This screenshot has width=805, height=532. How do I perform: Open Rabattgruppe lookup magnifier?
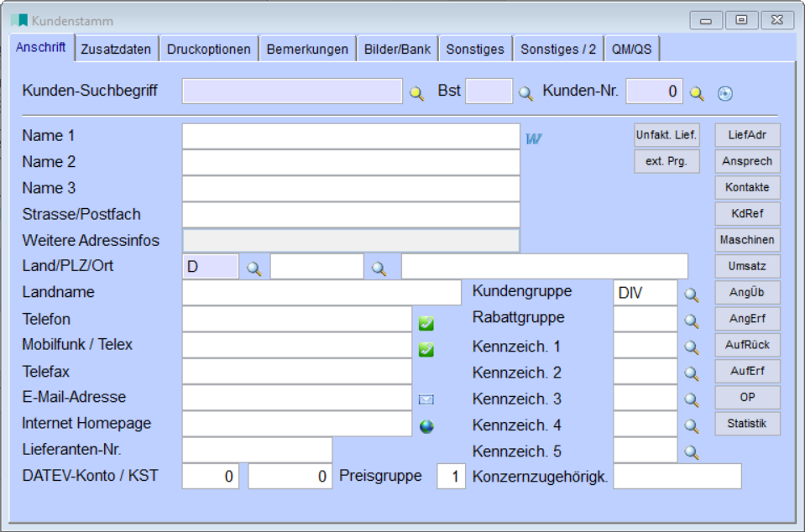(691, 321)
